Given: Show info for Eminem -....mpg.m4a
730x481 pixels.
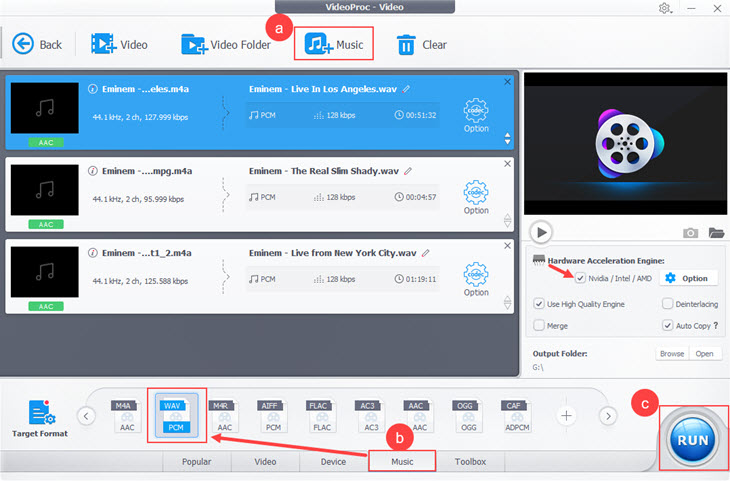Looking at the screenshot, I should point(93,171).
